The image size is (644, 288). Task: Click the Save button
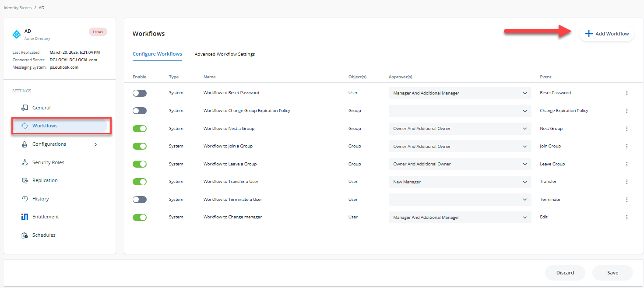tap(612, 273)
